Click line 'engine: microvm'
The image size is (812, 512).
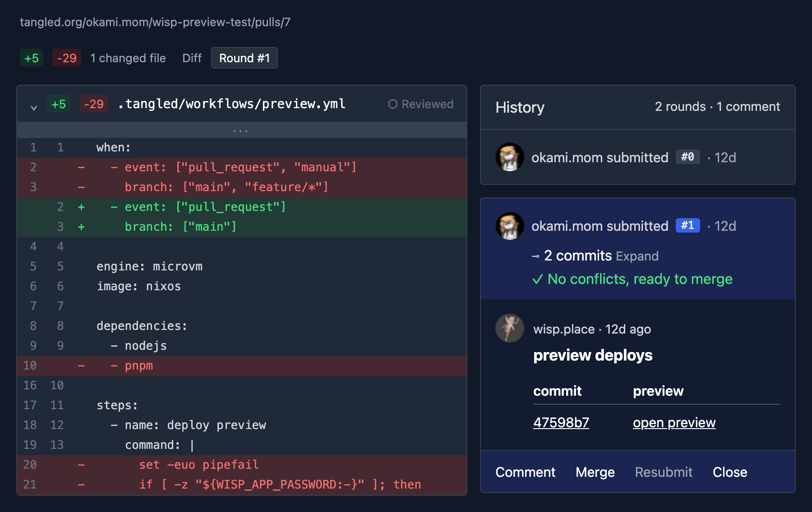tap(241, 266)
